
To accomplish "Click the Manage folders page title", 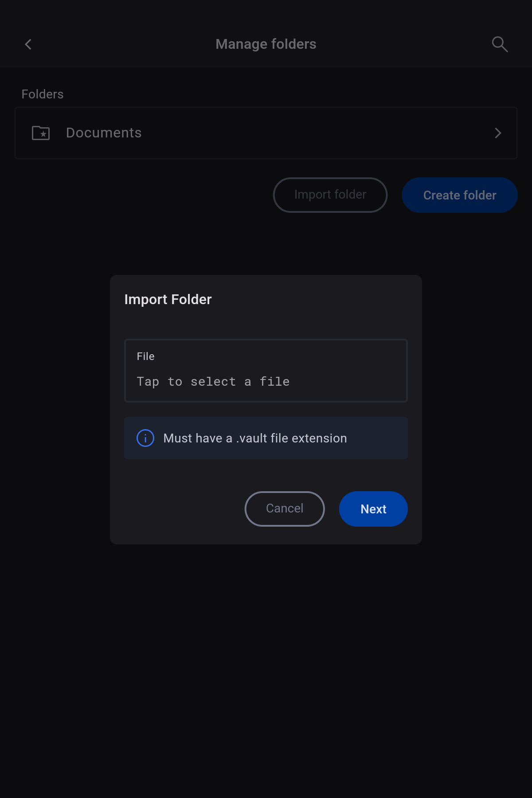I will pyautogui.click(x=266, y=44).
